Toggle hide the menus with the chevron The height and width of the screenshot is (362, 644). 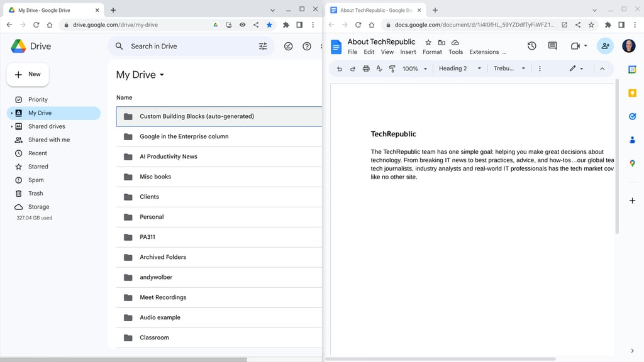[x=602, y=69]
